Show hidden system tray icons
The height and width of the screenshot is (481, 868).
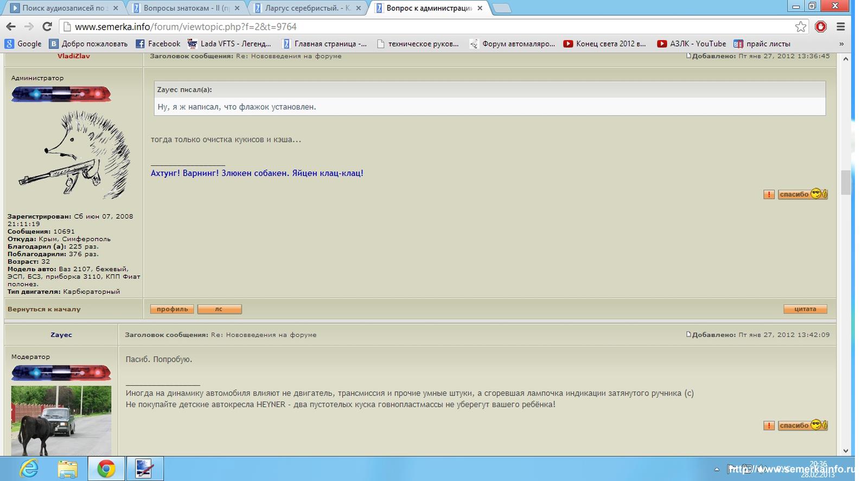point(717,469)
